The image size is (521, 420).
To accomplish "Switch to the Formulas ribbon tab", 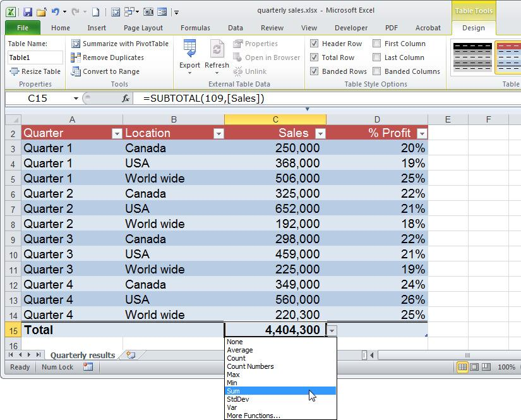I will pyautogui.click(x=195, y=28).
